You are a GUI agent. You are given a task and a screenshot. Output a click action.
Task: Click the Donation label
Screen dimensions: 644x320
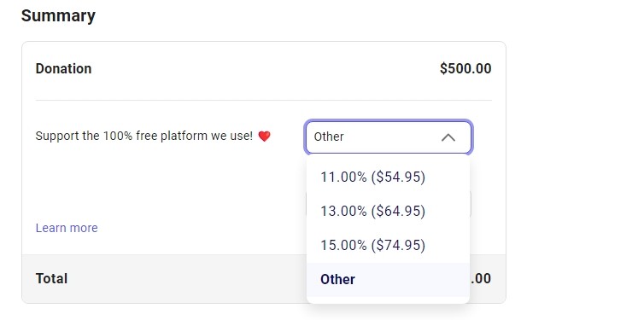click(x=64, y=68)
